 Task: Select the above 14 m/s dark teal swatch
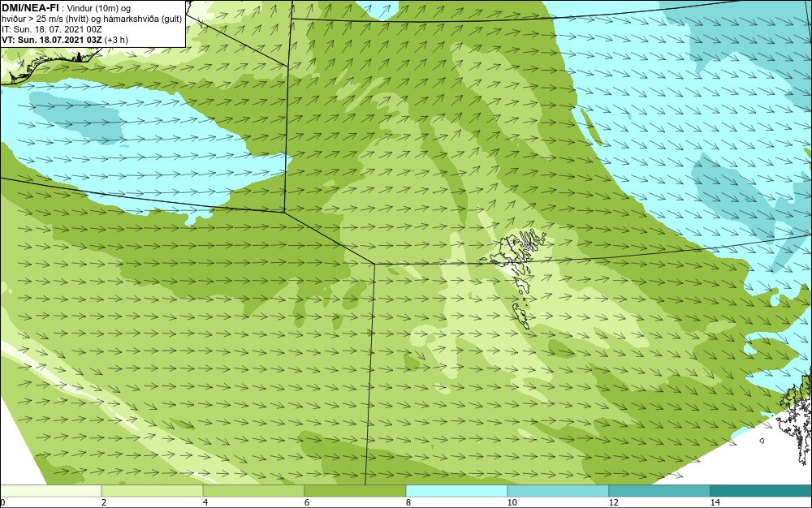[x=761, y=490]
